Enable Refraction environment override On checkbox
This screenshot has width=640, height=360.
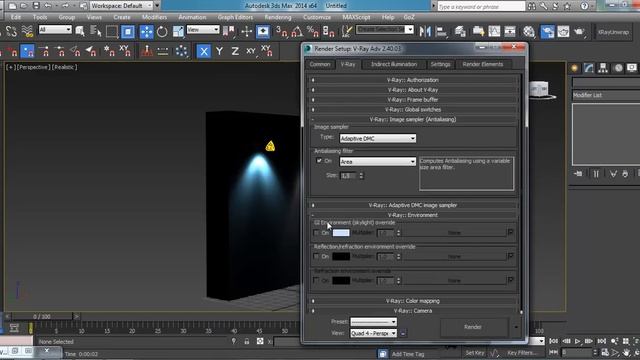coord(316,280)
